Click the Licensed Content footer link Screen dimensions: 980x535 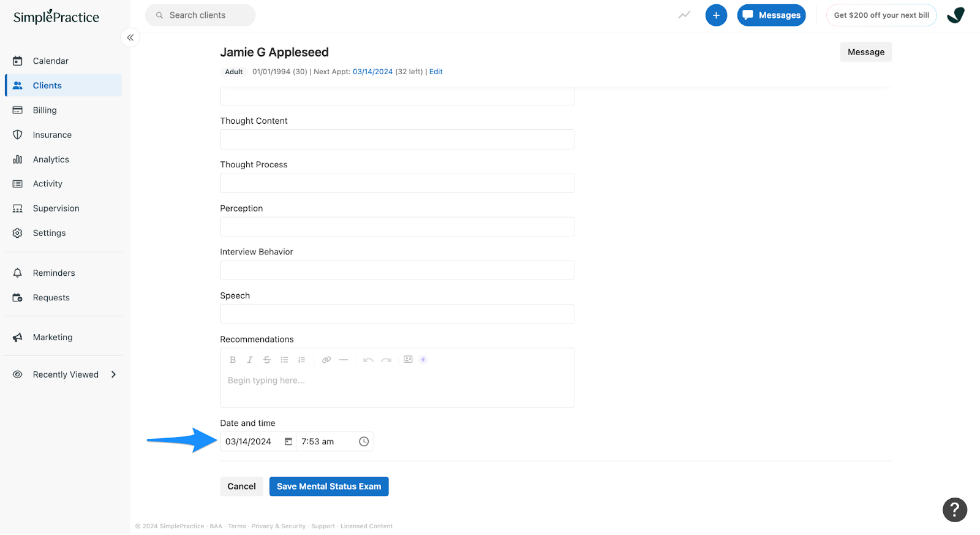[366, 526]
